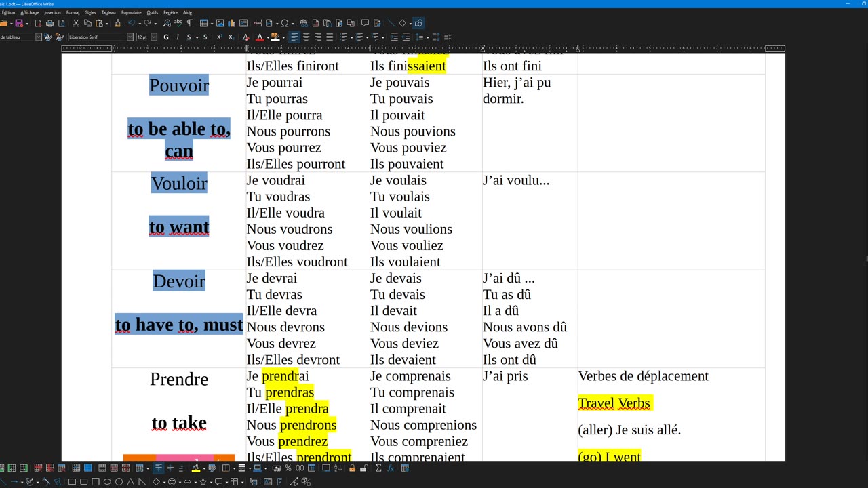This screenshot has width=868, height=488.
Task: Click the Sum sigma icon in table toolbar
Action: (x=378, y=468)
